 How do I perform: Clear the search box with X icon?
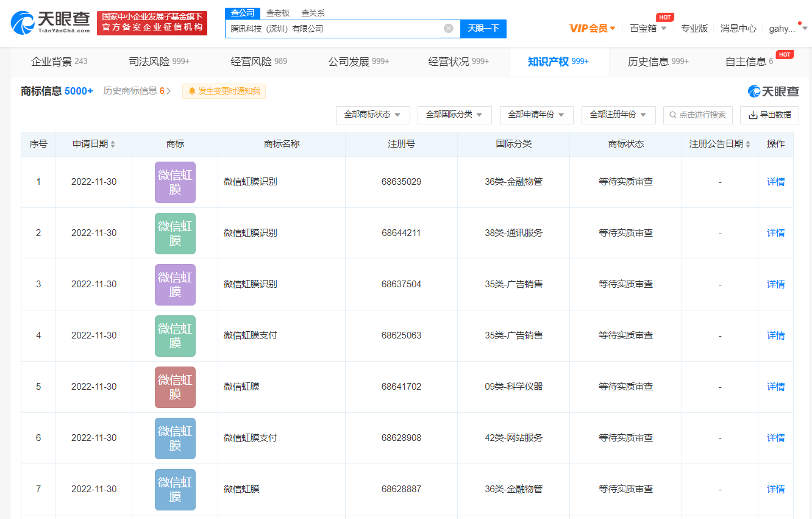(448, 28)
